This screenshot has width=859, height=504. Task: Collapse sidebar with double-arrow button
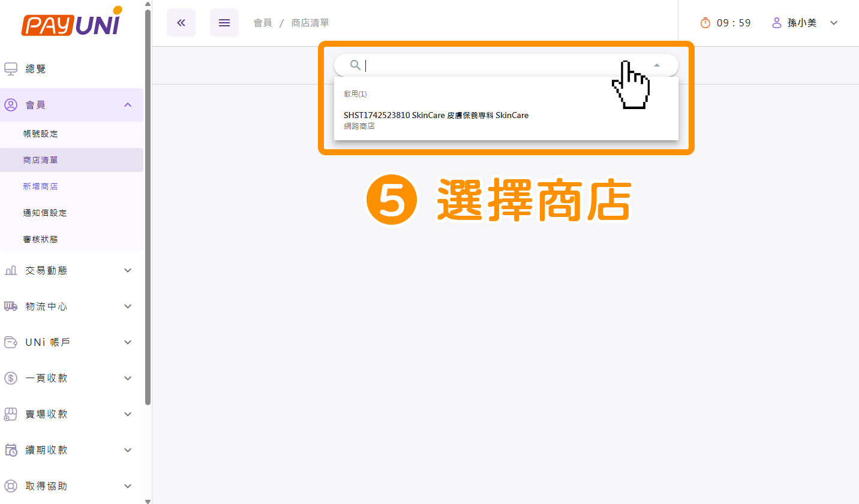(x=181, y=23)
